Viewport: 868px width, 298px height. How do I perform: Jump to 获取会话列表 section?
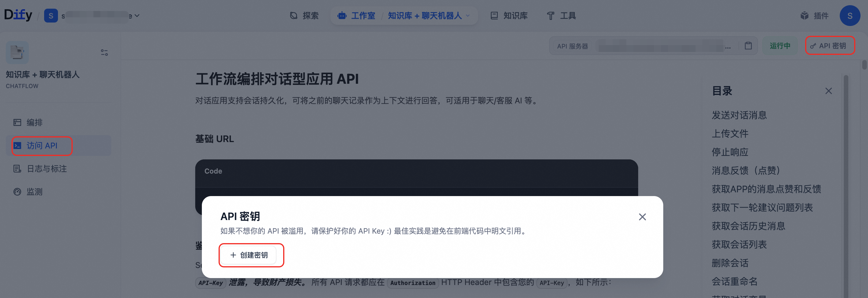tap(739, 244)
